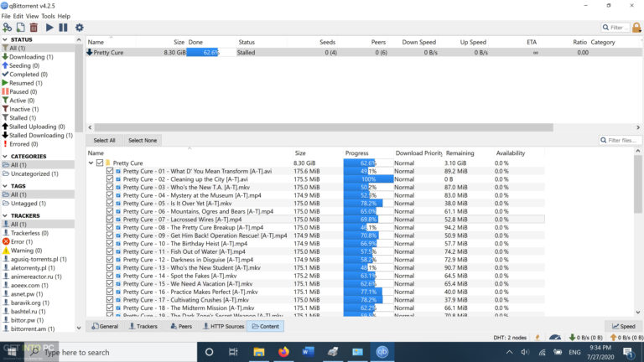Open the Help menu
The height and width of the screenshot is (362, 644).
pos(64,16)
